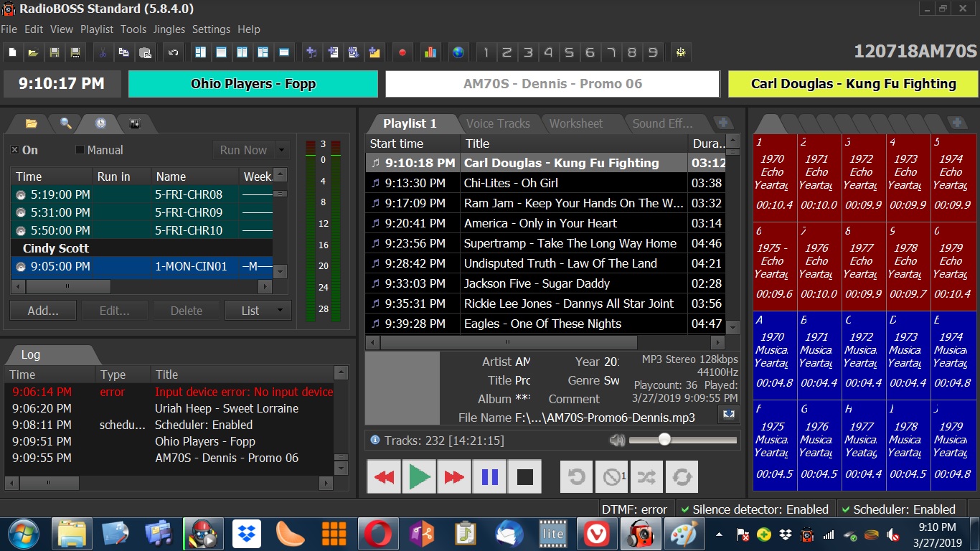This screenshot has height=551, width=980.
Task: Toggle the stop-after-one-track button
Action: coord(612,477)
